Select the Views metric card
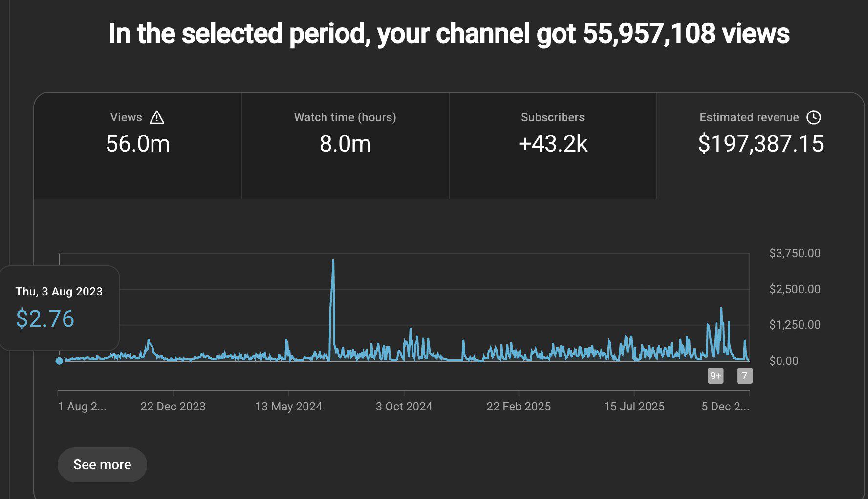This screenshot has width=868, height=499. tap(138, 144)
